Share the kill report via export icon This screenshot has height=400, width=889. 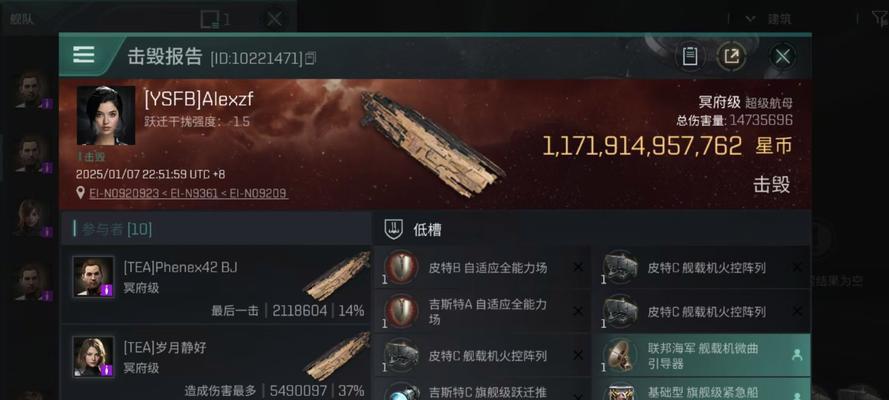point(731,56)
